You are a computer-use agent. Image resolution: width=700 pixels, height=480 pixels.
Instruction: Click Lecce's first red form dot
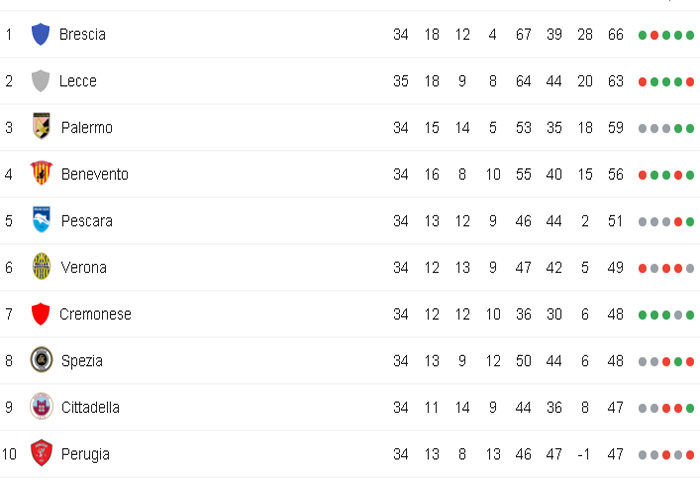tap(642, 82)
